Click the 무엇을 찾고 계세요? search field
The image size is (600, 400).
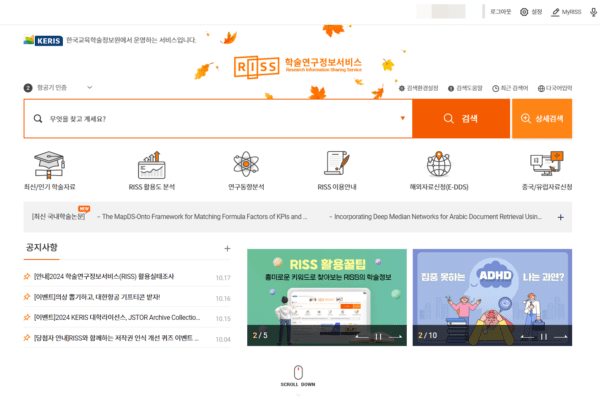[x=220, y=118]
